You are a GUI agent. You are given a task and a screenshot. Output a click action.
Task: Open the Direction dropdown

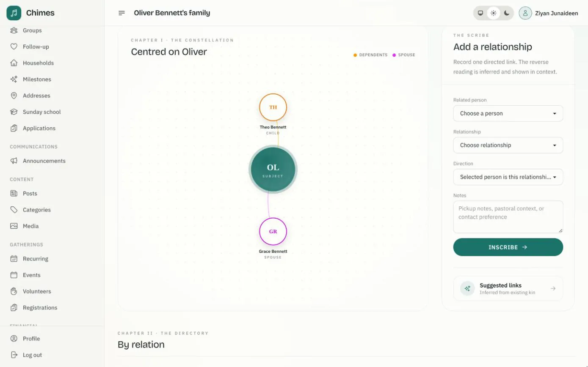pyautogui.click(x=508, y=177)
